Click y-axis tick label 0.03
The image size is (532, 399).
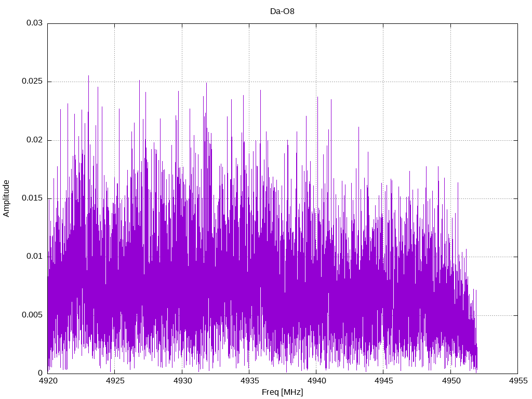[x=35, y=23]
